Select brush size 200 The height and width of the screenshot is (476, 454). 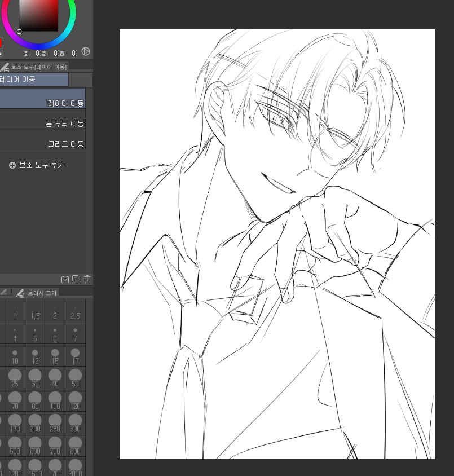(x=35, y=423)
